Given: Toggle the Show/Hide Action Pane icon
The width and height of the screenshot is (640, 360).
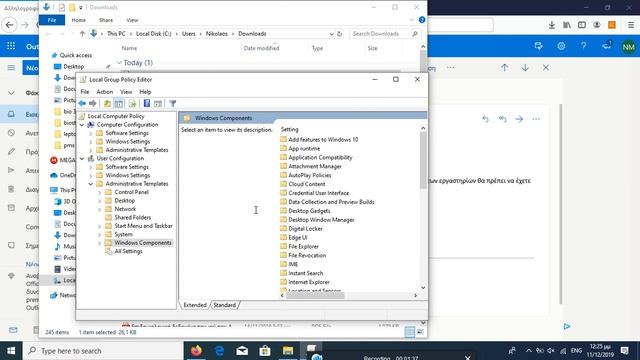Looking at the screenshot, I should click(x=158, y=104).
